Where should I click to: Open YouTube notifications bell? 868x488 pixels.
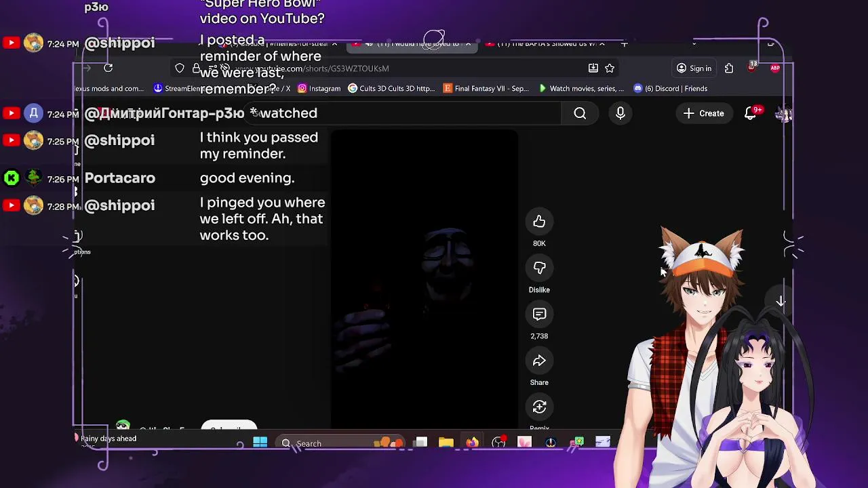tap(751, 114)
